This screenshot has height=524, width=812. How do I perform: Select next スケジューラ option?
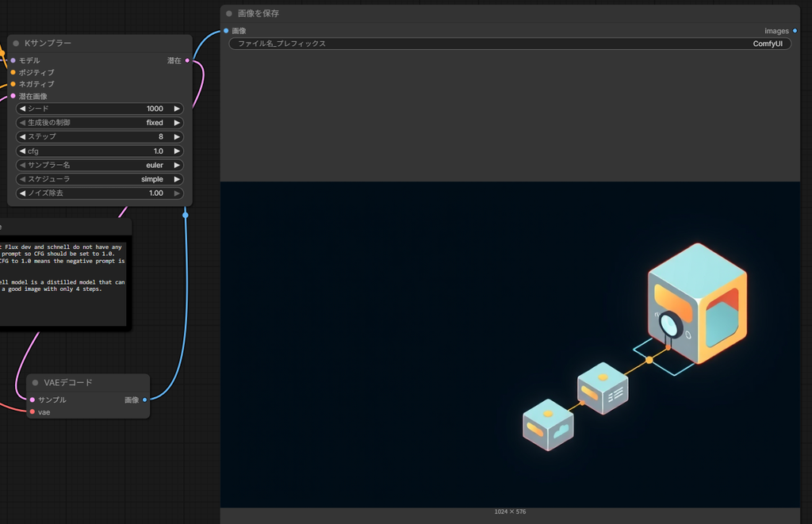pyautogui.click(x=177, y=179)
